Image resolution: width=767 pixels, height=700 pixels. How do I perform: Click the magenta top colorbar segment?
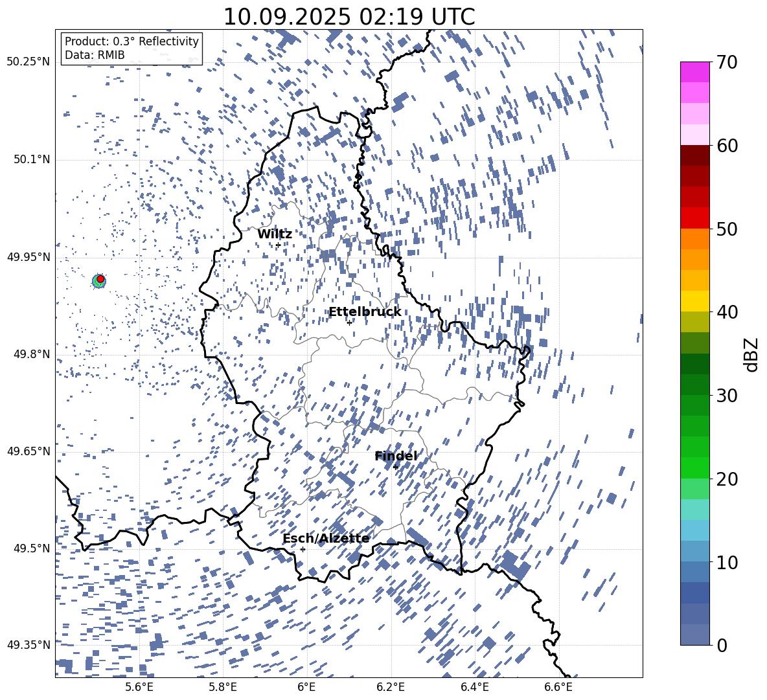[x=694, y=72]
